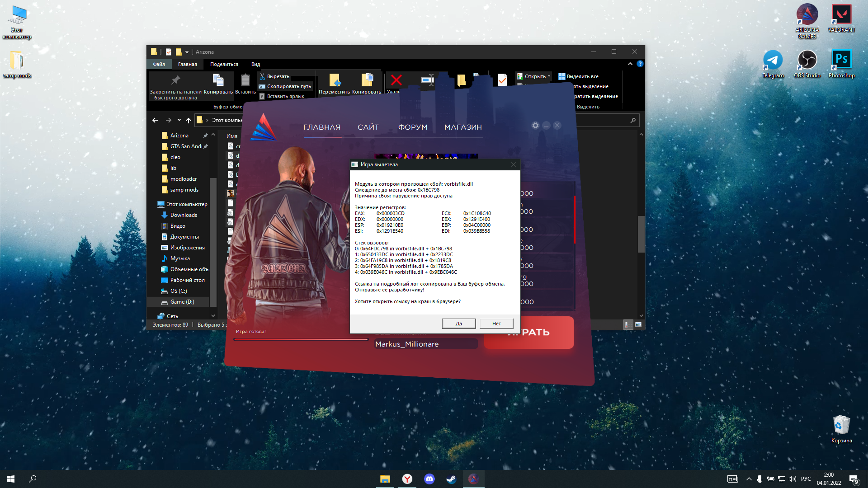Viewport: 868px width, 488px height.
Task: Click the rename ribbon icon
Action: pyautogui.click(x=427, y=80)
